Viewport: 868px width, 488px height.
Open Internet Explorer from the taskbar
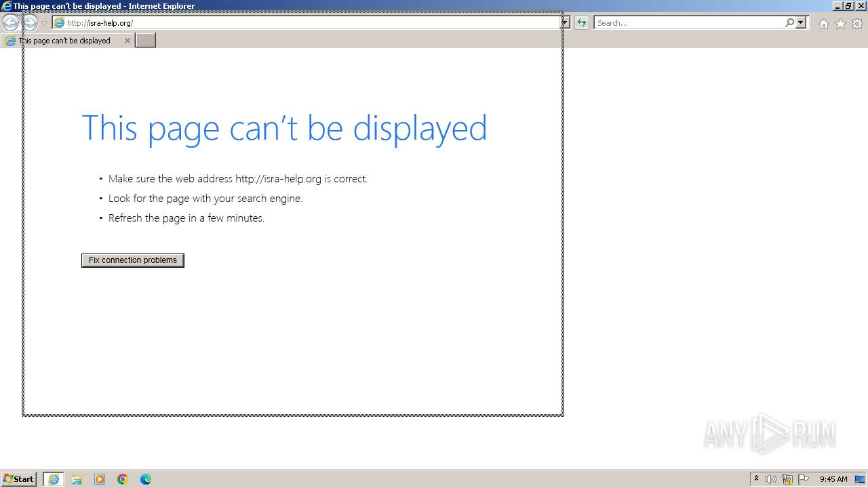coord(54,479)
